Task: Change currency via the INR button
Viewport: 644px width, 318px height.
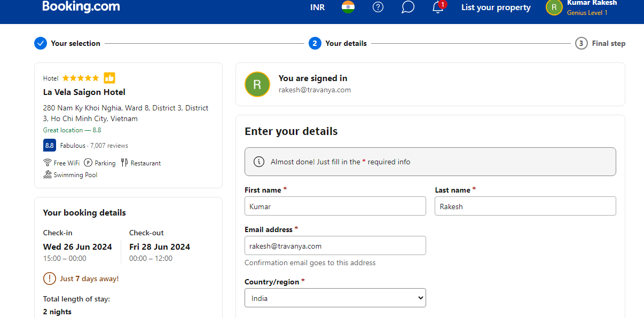Action: tap(317, 7)
